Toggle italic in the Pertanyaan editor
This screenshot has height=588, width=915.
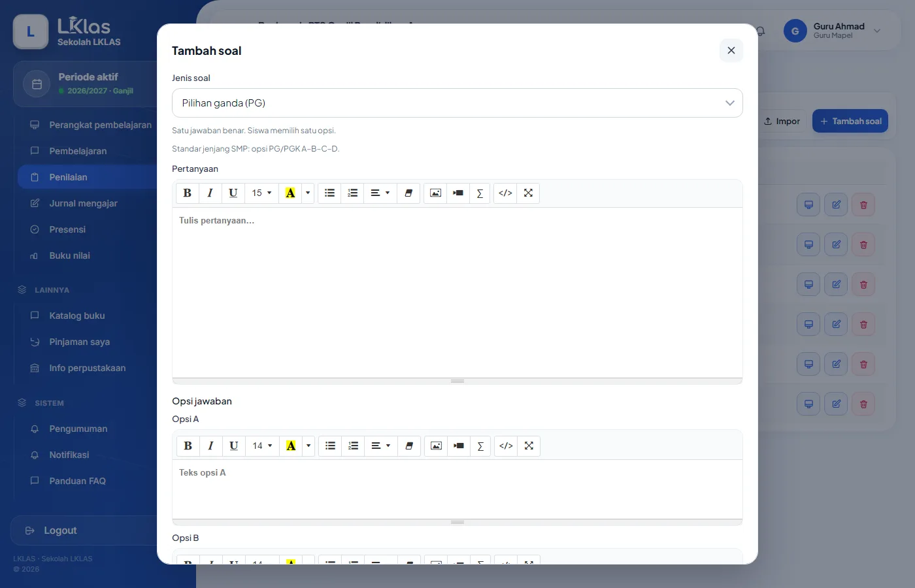210,193
